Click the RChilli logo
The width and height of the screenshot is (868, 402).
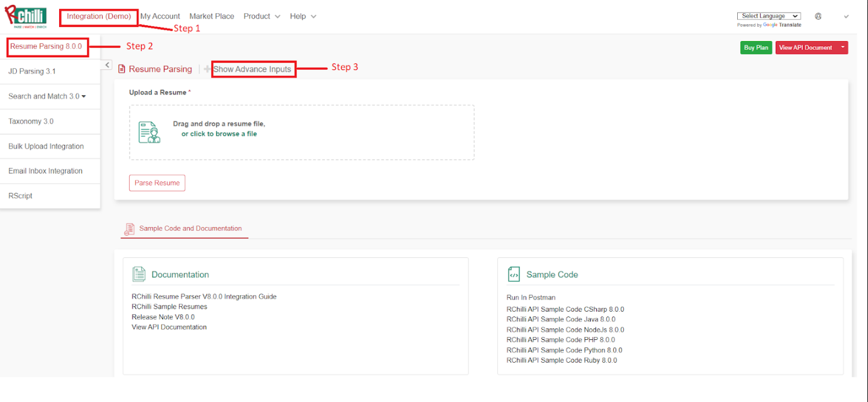[x=25, y=16]
